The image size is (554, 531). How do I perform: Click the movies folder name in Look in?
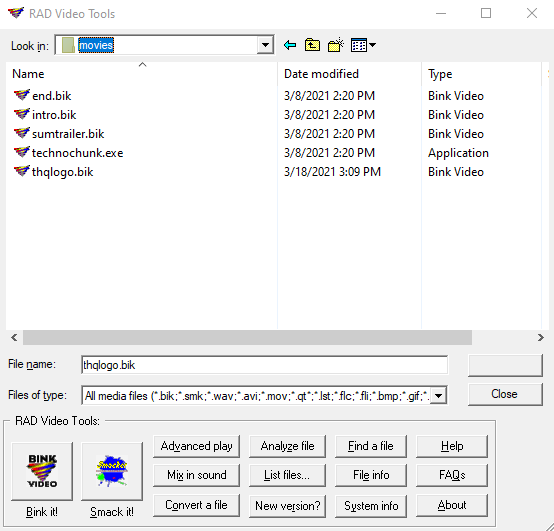click(96, 45)
